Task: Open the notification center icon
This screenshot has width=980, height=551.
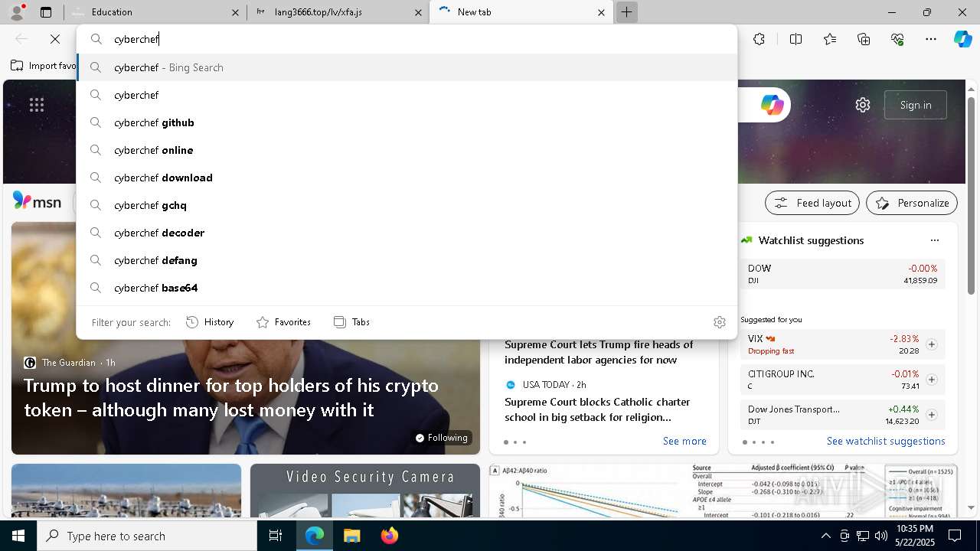Action: [955, 536]
